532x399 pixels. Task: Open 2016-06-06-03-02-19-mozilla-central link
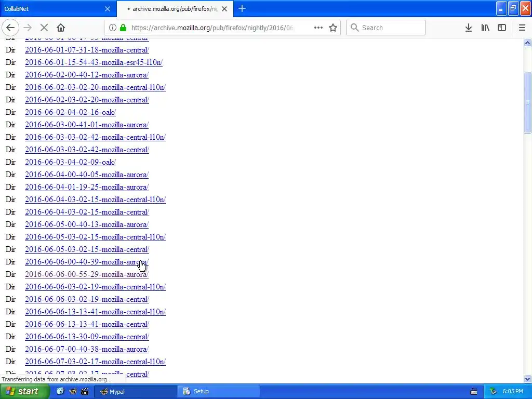pos(87,299)
